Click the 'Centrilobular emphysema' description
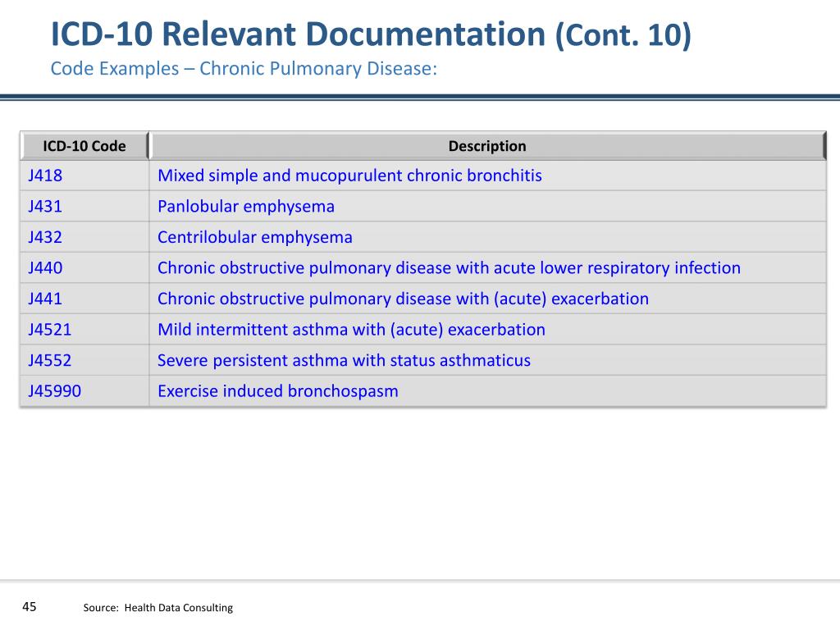Viewport: 840px width, 630px height. 255,237
